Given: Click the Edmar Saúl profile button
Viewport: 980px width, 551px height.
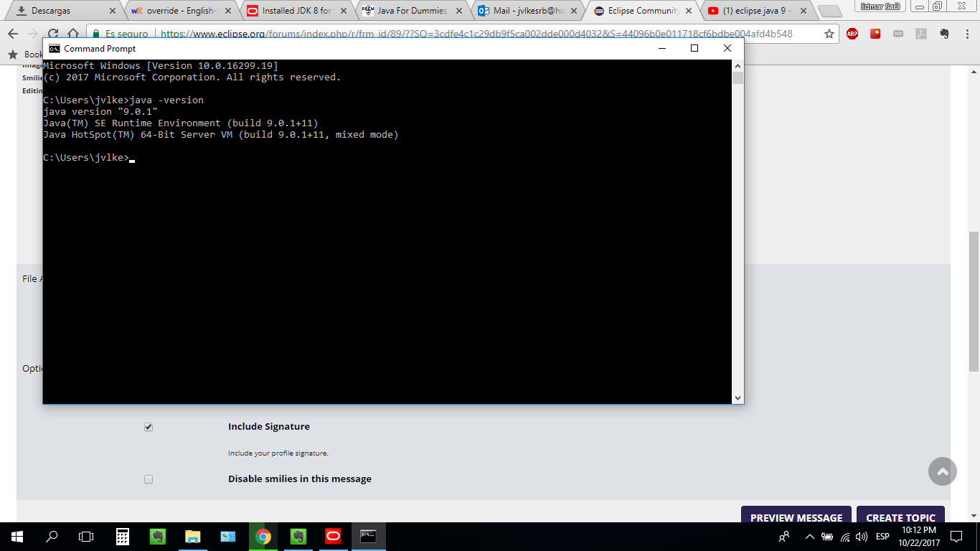Looking at the screenshot, I should pyautogui.click(x=880, y=6).
